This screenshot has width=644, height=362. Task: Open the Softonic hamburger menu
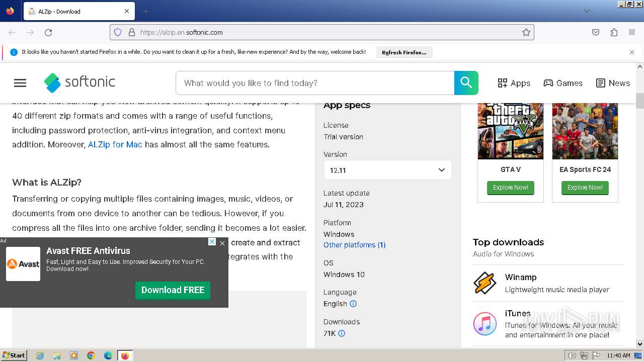point(20,83)
